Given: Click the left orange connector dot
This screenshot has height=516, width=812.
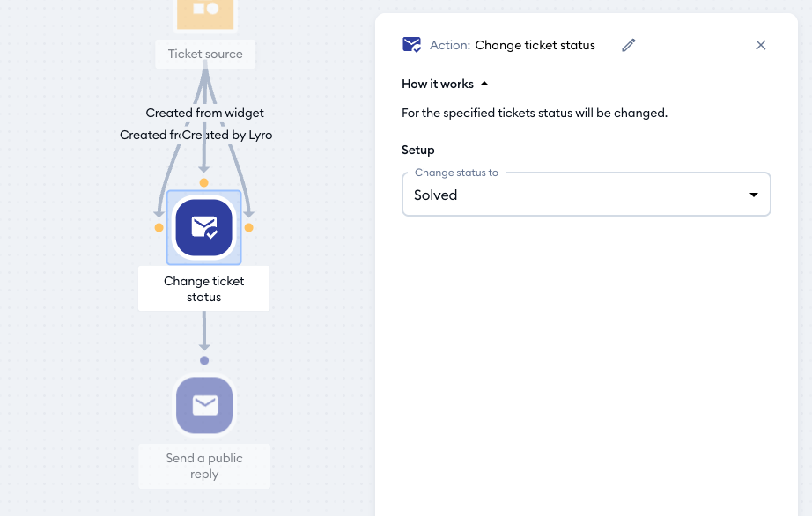Looking at the screenshot, I should (159, 228).
